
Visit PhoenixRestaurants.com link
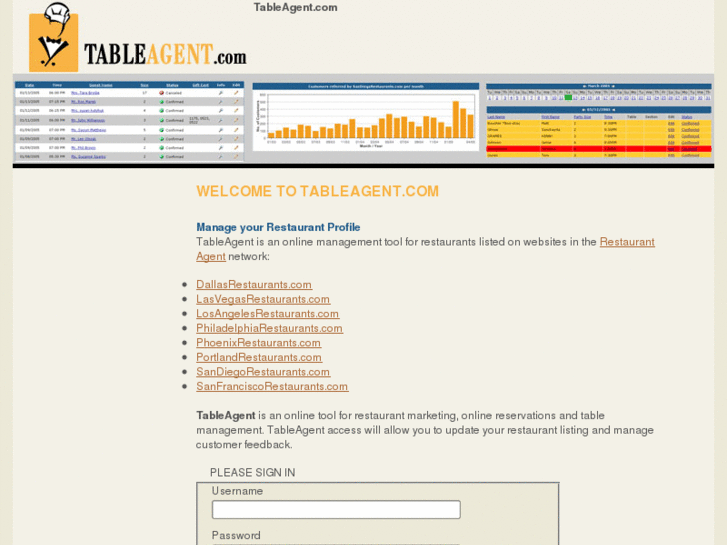point(258,343)
